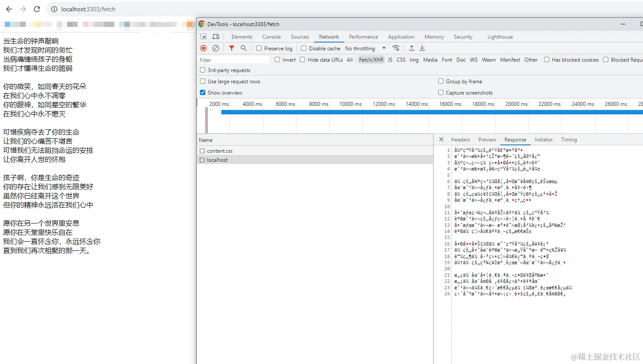Image resolution: width=643 pixels, height=364 pixels.
Task: Select the inspect element tool
Action: tap(203, 36)
